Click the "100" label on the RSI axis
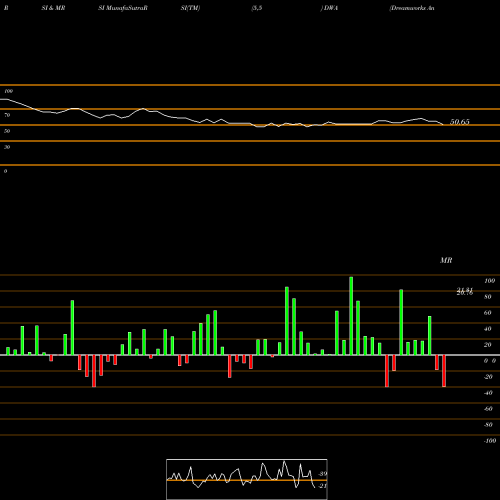 pos(8,91)
